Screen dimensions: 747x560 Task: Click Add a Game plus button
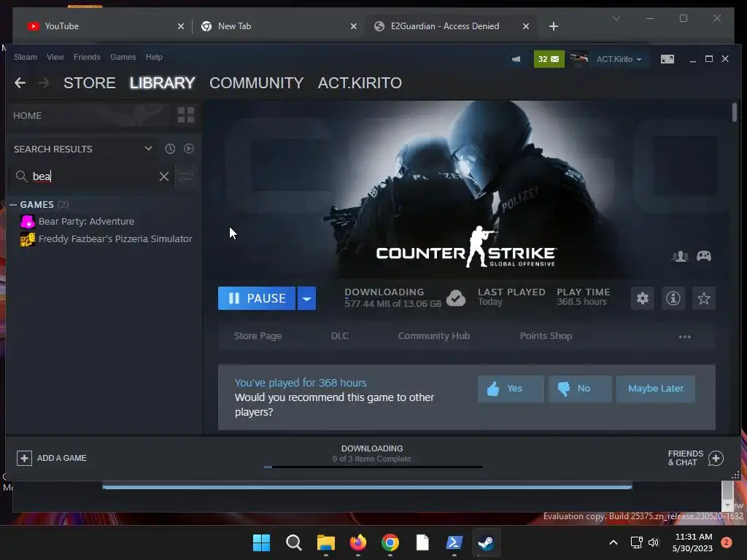pyautogui.click(x=24, y=458)
